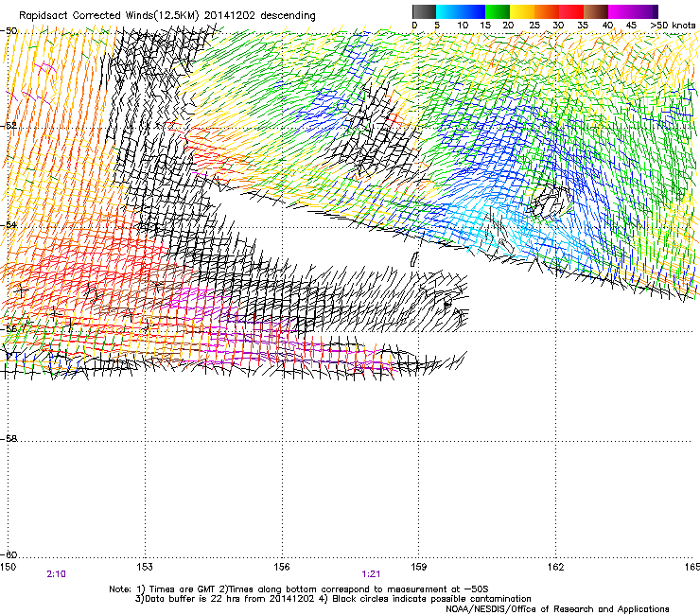Click the '-58' latitude axis label
The width and height of the screenshot is (700, 615).
tap(9, 439)
